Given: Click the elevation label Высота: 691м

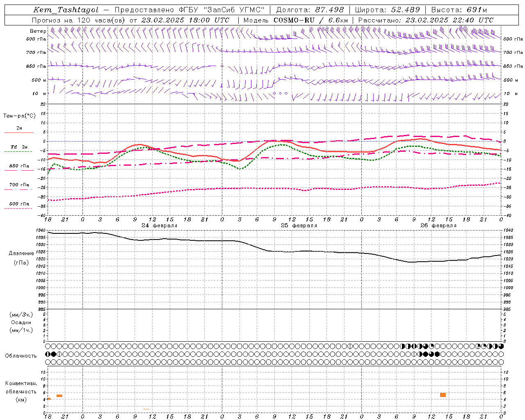Looking at the screenshot, I should (x=459, y=10).
